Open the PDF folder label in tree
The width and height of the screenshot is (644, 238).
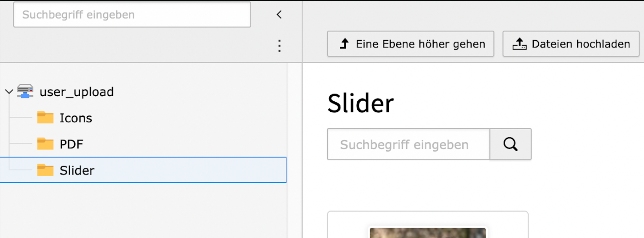pos(71,144)
